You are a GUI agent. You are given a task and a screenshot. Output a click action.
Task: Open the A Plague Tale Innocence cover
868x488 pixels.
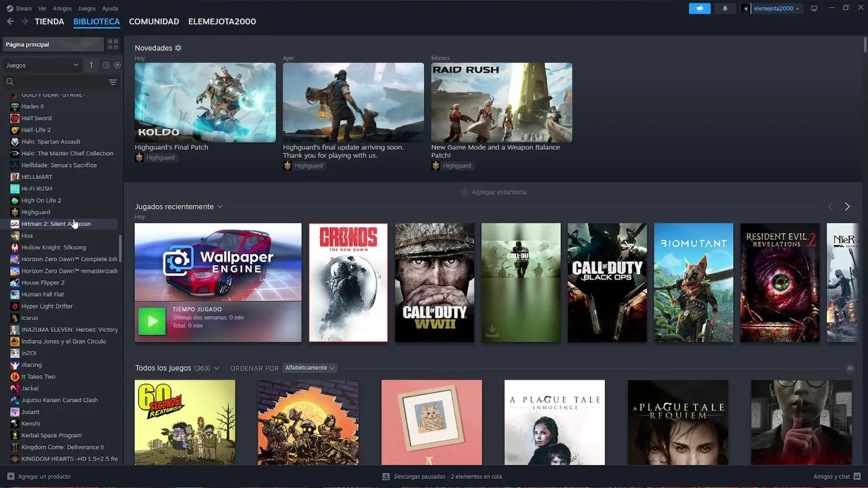click(555, 422)
